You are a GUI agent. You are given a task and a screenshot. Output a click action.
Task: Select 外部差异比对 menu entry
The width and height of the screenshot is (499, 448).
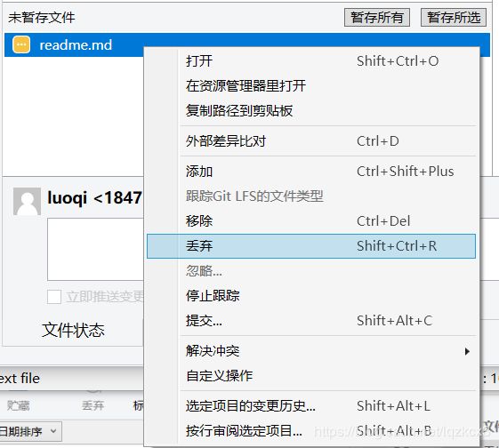coord(311,140)
